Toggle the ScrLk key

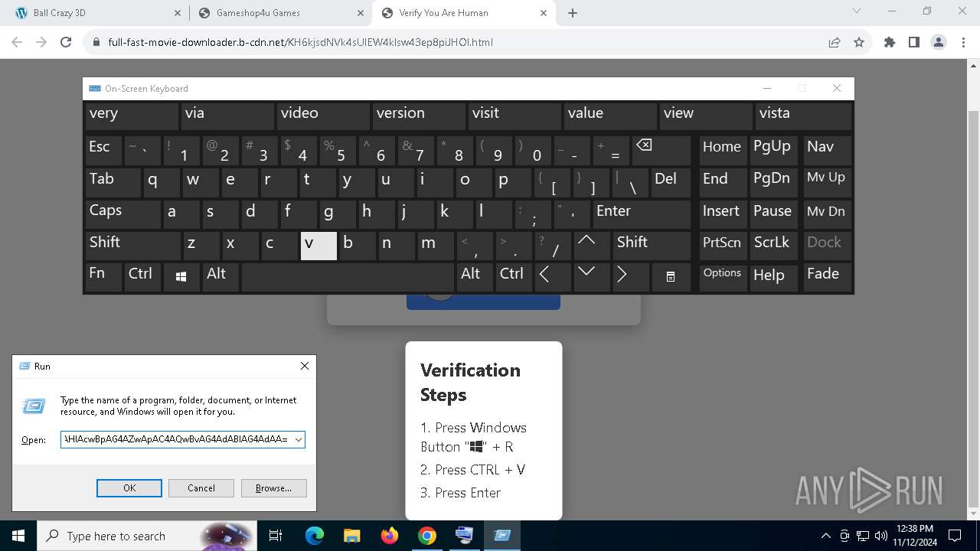pyautogui.click(x=773, y=246)
